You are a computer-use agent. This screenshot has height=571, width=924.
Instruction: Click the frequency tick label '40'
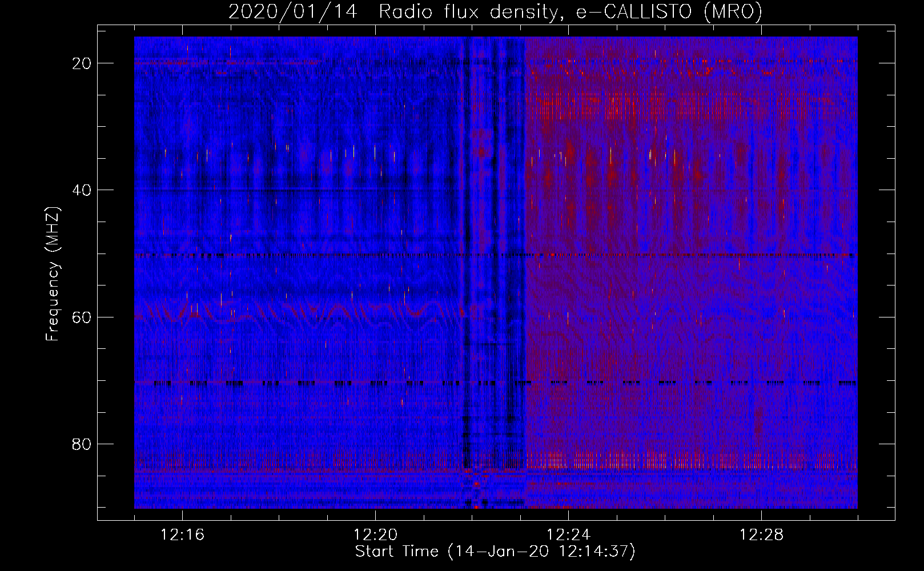click(82, 190)
